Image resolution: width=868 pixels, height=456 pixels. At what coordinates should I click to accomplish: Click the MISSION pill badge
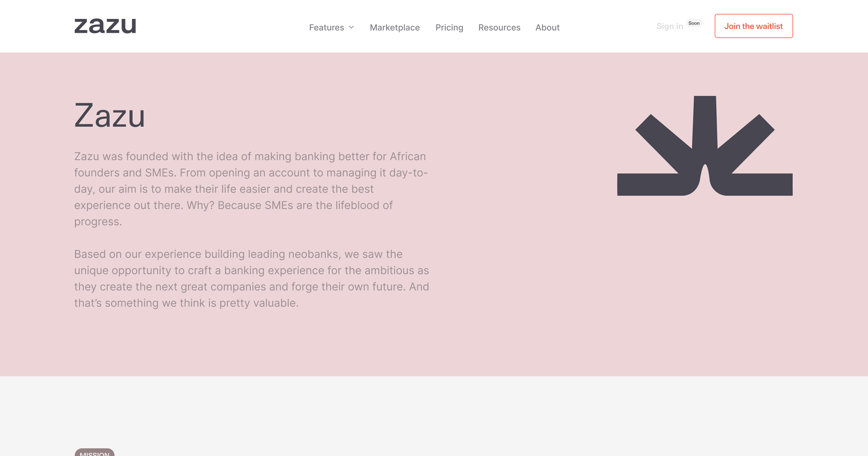click(94, 453)
